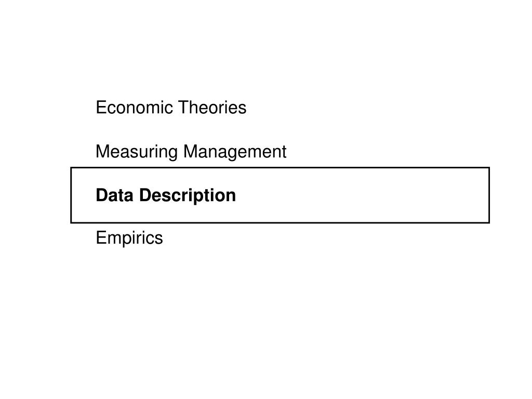The height and width of the screenshot is (399, 532).
Task: Click the bottom border of the highlight rectangle
Action: [x=280, y=222]
